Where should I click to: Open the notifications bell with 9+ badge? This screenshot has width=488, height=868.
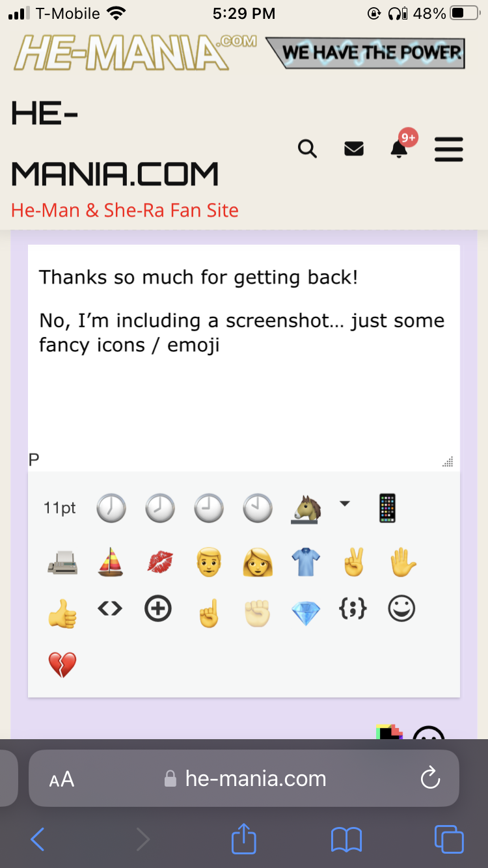399,149
